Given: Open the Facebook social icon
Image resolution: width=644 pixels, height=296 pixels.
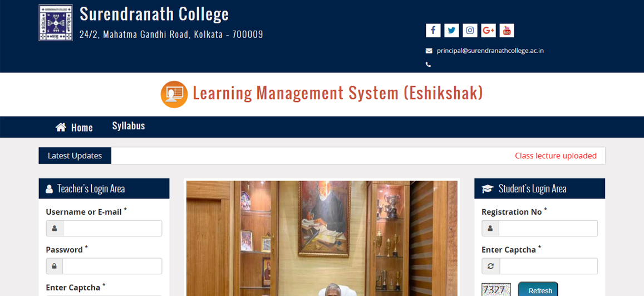Looking at the screenshot, I should point(433,31).
